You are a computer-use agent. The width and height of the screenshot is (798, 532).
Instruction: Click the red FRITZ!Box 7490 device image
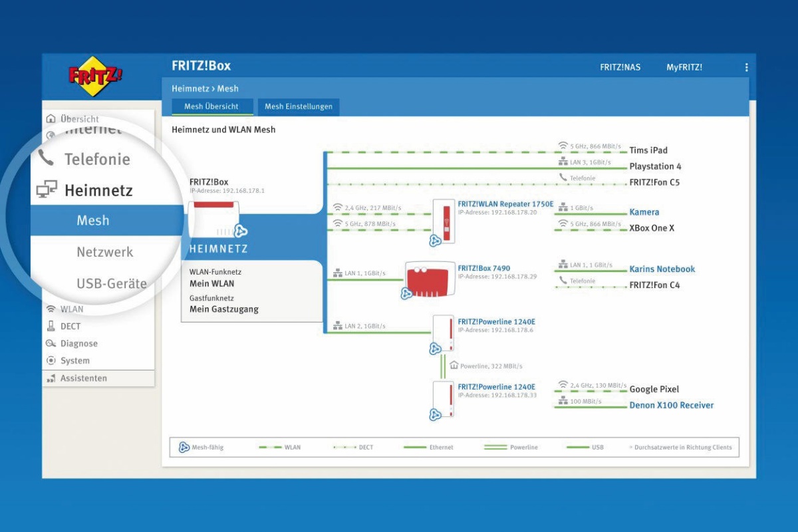430,279
